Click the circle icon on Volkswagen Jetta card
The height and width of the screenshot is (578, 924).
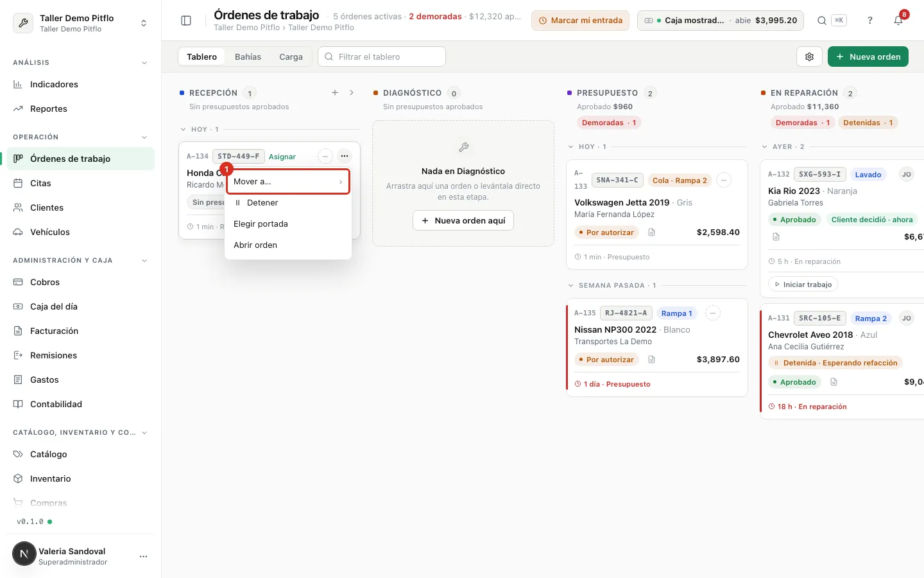pos(724,180)
